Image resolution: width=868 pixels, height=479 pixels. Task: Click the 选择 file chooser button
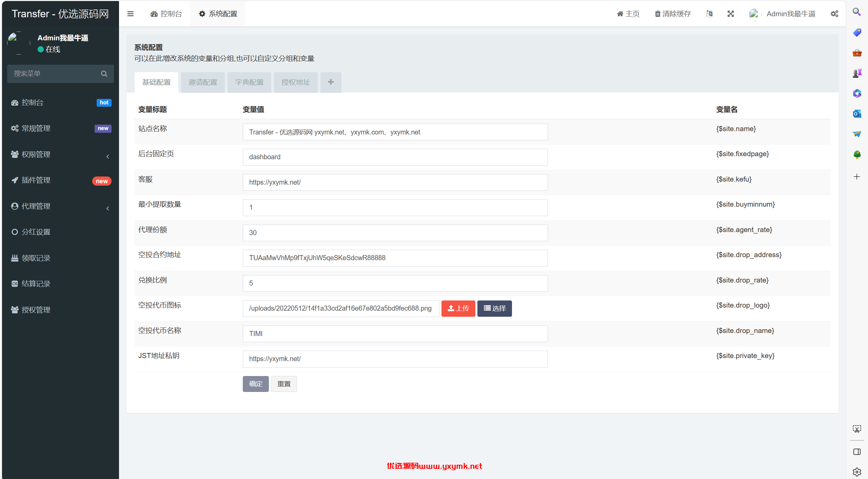pos(495,309)
